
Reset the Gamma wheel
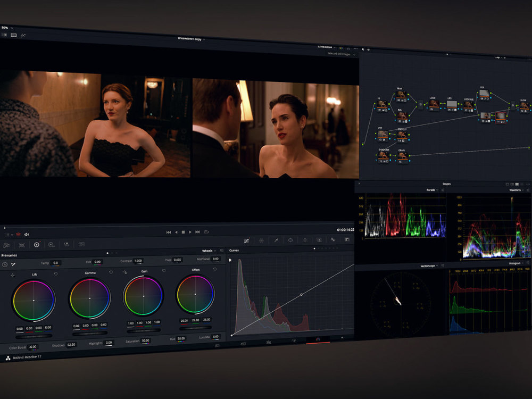tap(111, 272)
